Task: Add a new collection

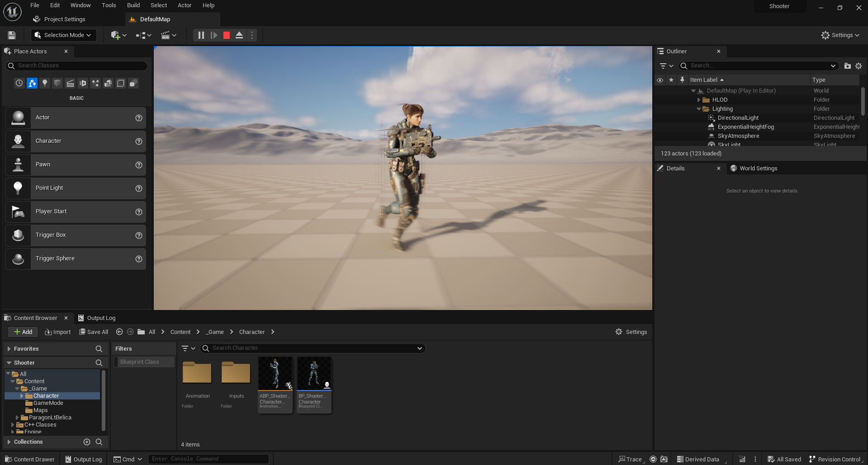Action: (87, 442)
